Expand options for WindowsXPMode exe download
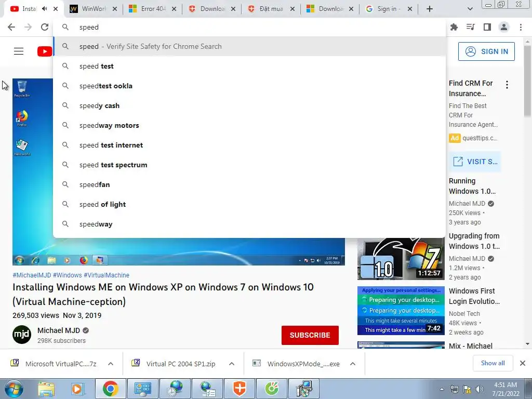Viewport: 532px width, 399px height. (x=353, y=364)
